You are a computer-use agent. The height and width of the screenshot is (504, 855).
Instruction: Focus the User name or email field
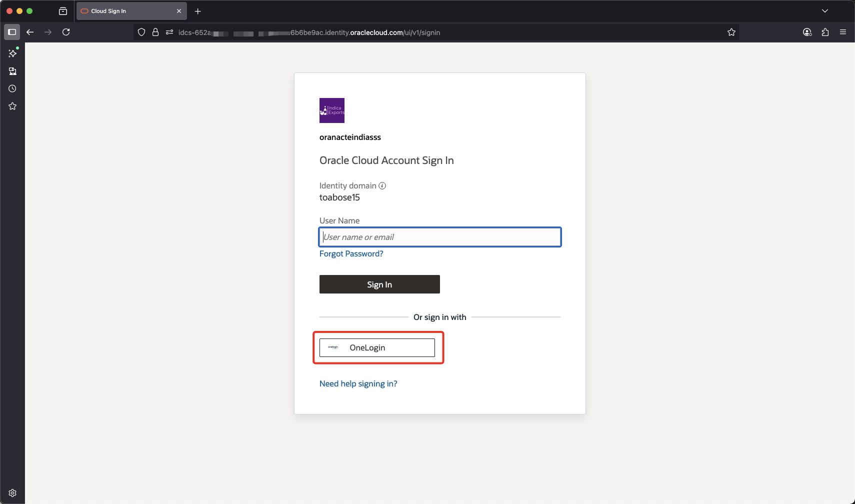(440, 237)
